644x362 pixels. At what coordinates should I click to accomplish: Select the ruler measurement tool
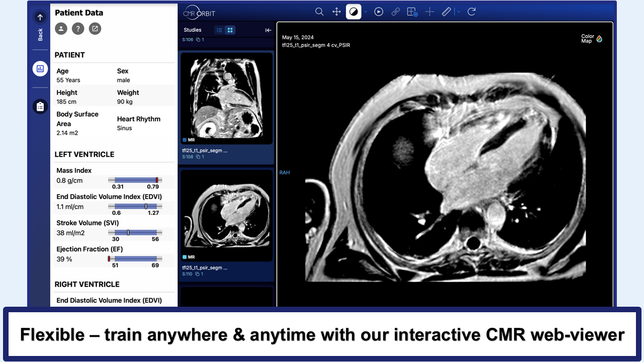click(446, 12)
